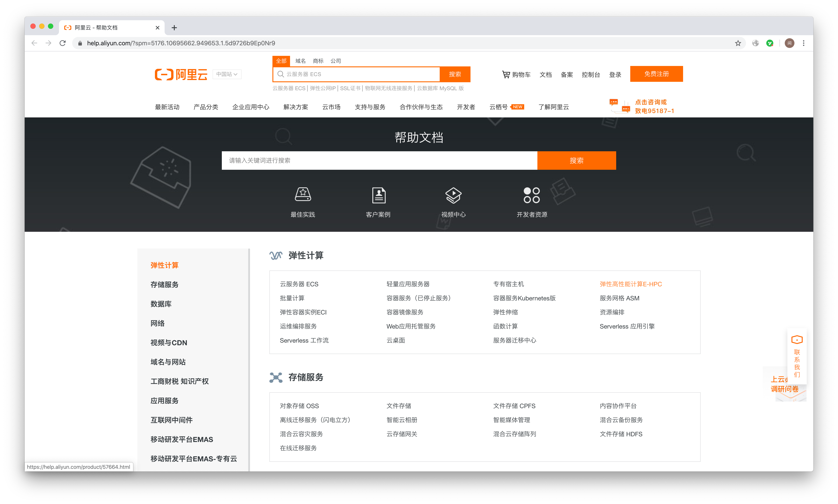The width and height of the screenshot is (838, 504).
Task: Open a new browser tab
Action: point(174,28)
